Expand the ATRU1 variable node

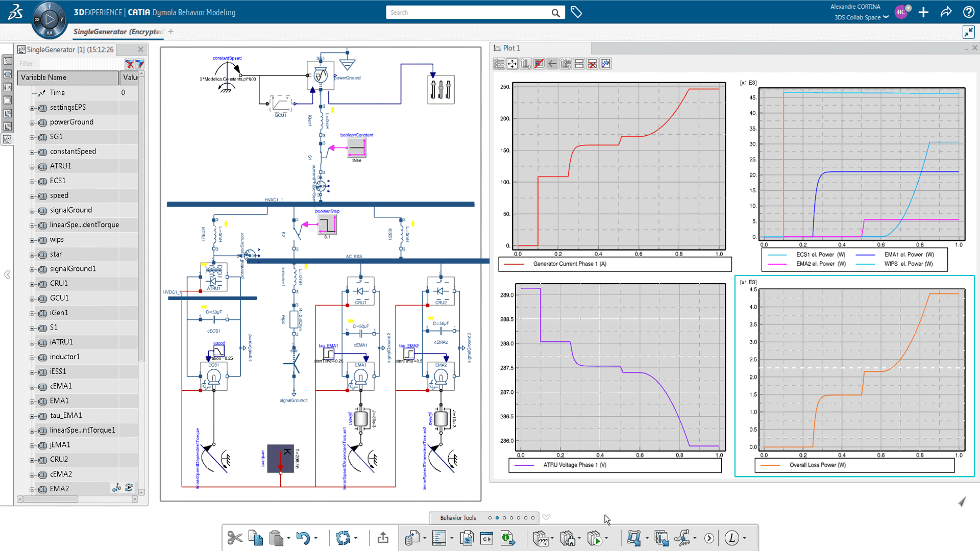[32, 166]
